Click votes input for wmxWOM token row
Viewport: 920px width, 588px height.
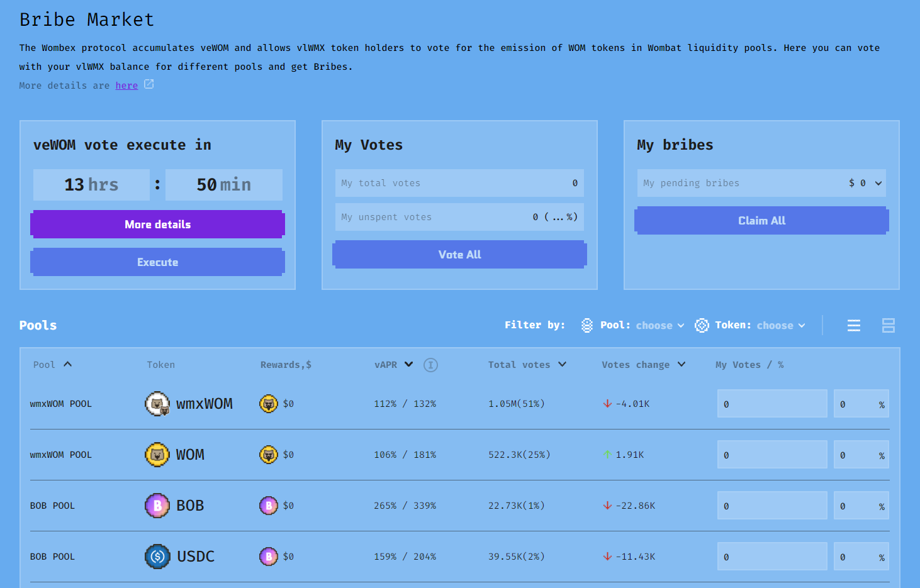point(772,404)
